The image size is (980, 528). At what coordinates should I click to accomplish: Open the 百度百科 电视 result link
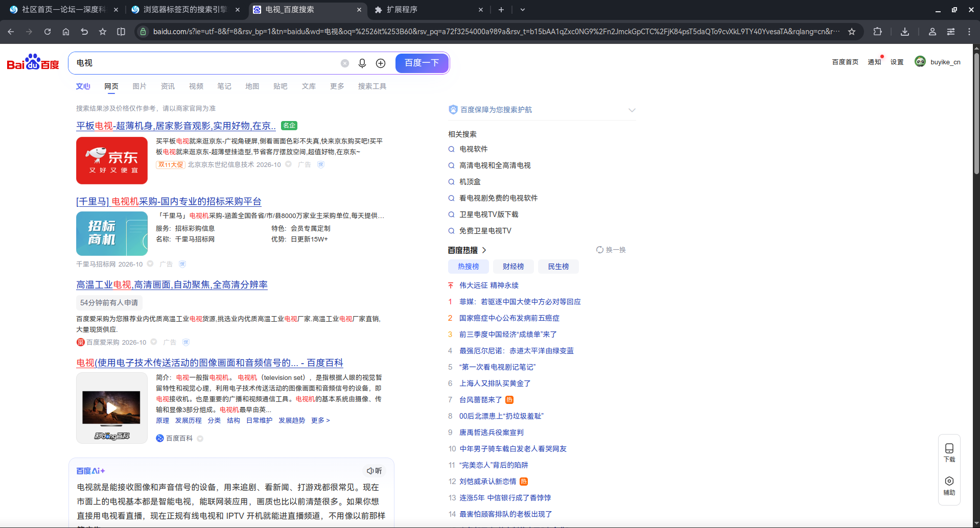coord(209,363)
